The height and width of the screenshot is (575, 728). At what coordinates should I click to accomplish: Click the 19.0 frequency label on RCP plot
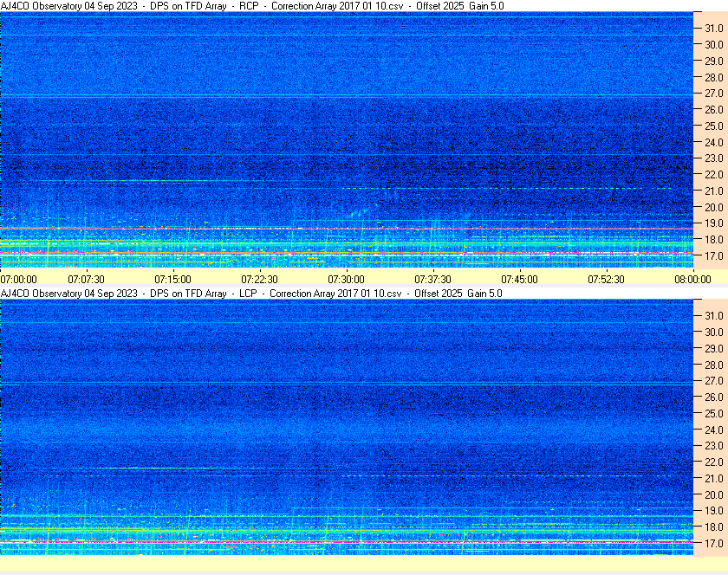click(714, 223)
